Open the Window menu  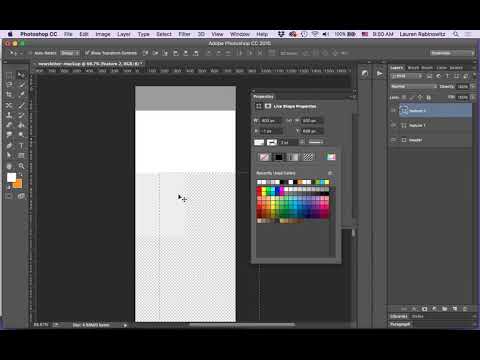point(240,34)
